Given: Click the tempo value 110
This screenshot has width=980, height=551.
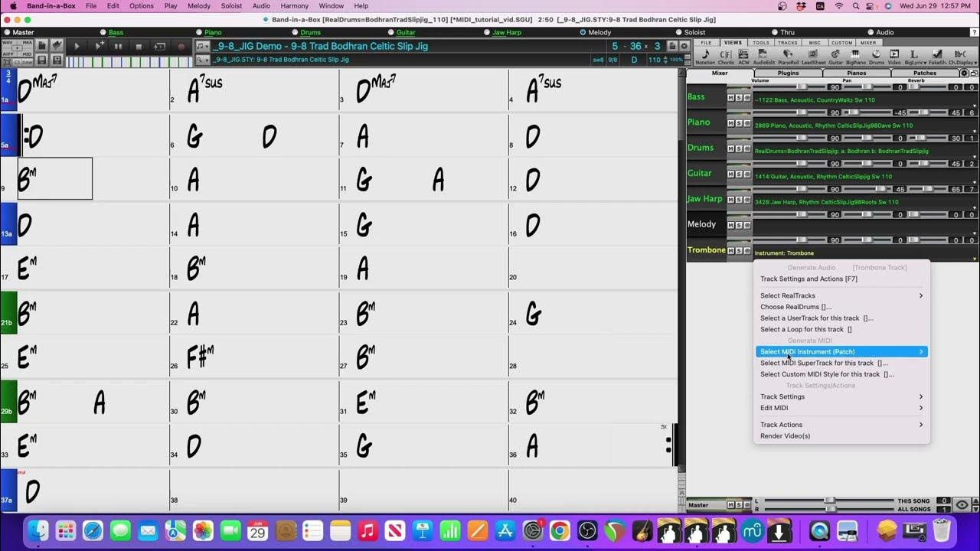Looking at the screenshot, I should click(655, 60).
